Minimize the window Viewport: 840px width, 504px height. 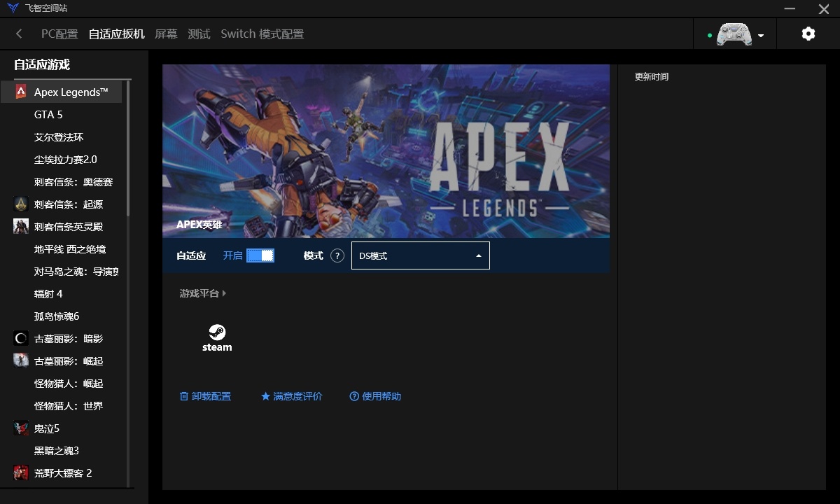click(x=790, y=8)
